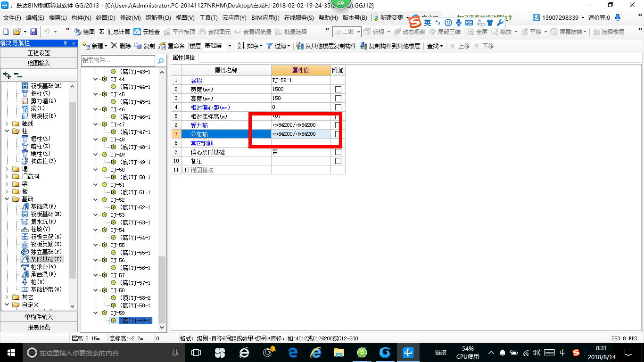Open File Explorer from taskbar
644x362 pixels.
pos(339,352)
